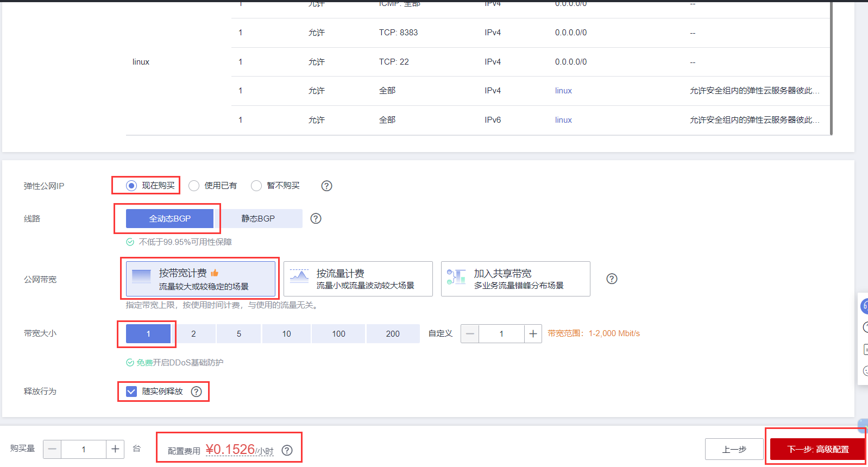
Task: Pick bandwidth size 200
Action: (393, 333)
